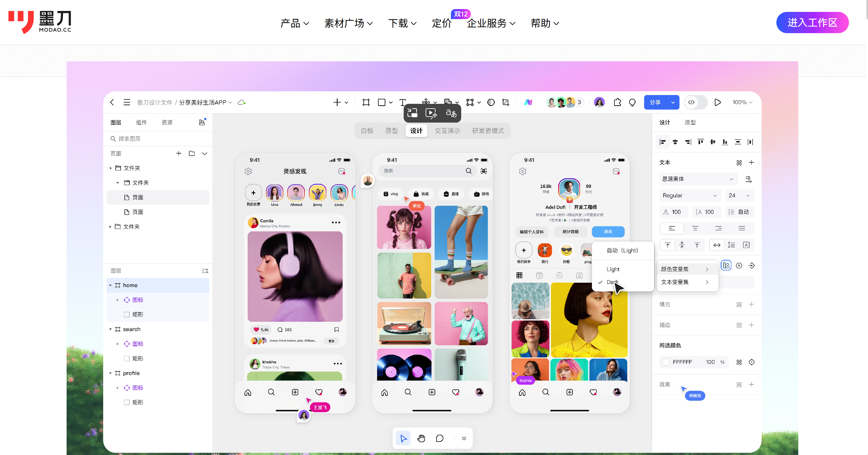Click the 进入工作区 button

click(812, 22)
